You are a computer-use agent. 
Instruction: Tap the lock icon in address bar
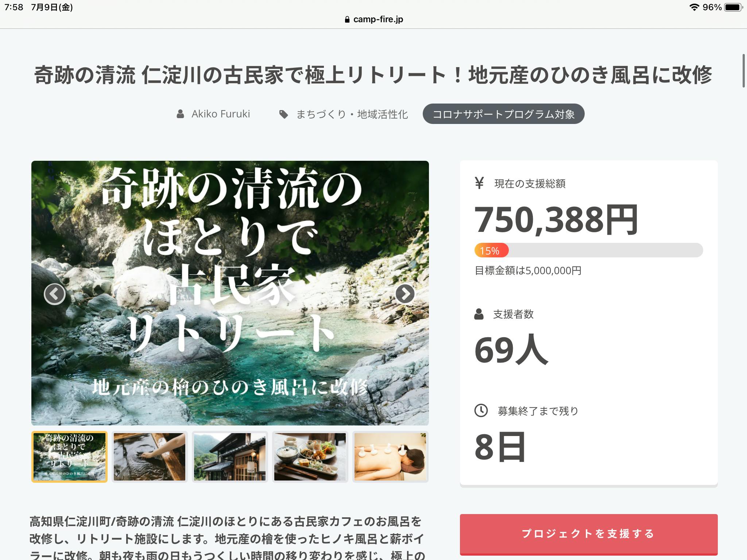tap(347, 19)
